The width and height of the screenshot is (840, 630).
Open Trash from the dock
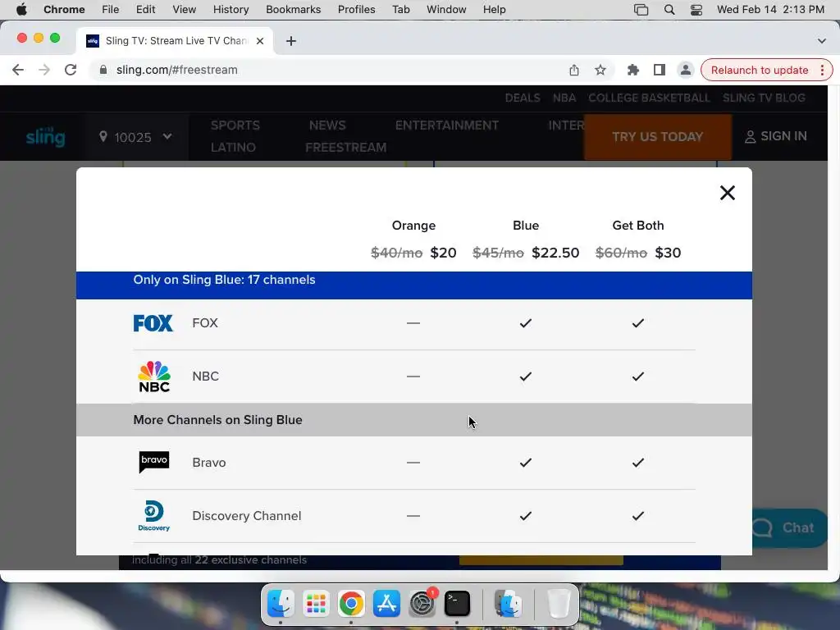pos(559,604)
